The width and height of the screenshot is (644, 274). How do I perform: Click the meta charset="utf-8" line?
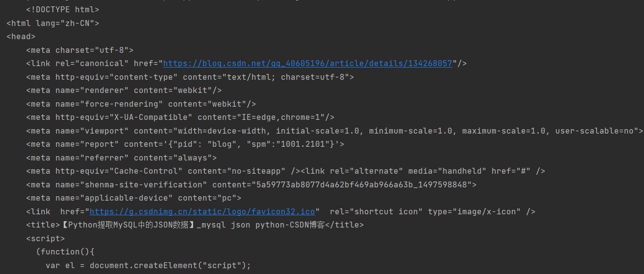[79, 50]
